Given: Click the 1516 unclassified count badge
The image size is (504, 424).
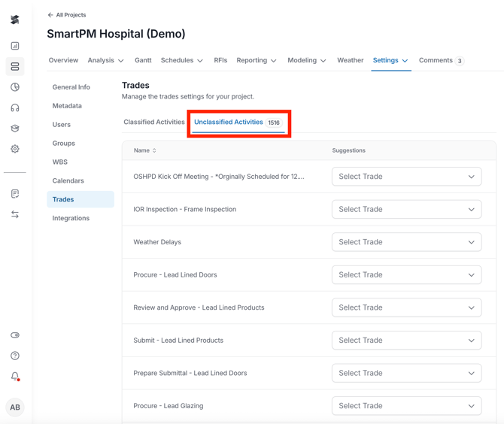Looking at the screenshot, I should 274,123.
